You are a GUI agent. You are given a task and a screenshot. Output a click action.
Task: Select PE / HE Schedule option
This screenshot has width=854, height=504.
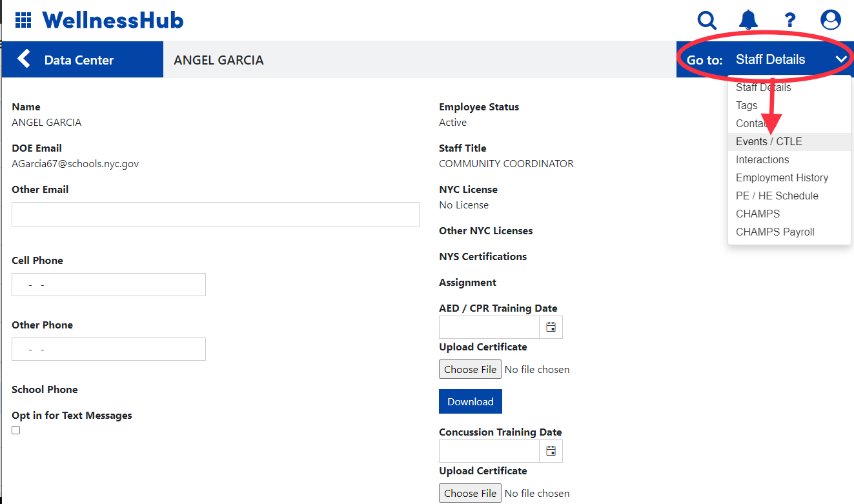789,196
